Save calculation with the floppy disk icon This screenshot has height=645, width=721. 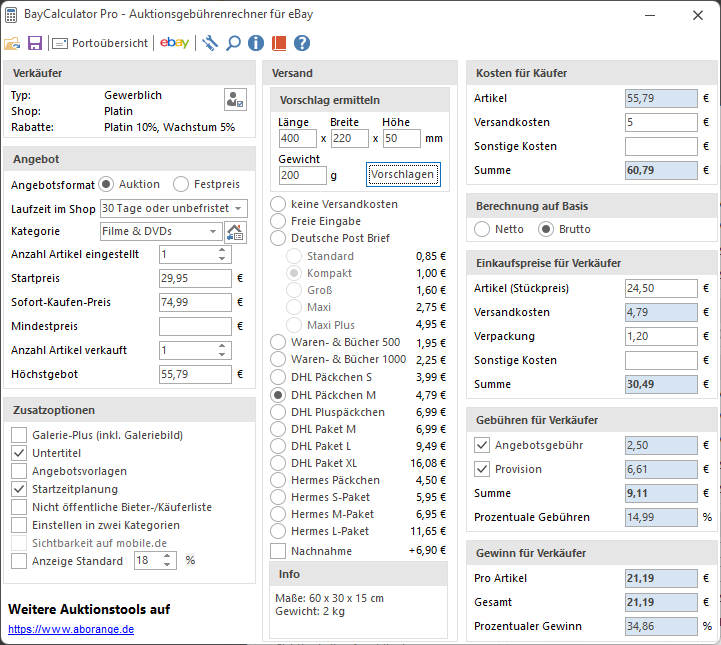click(x=35, y=43)
